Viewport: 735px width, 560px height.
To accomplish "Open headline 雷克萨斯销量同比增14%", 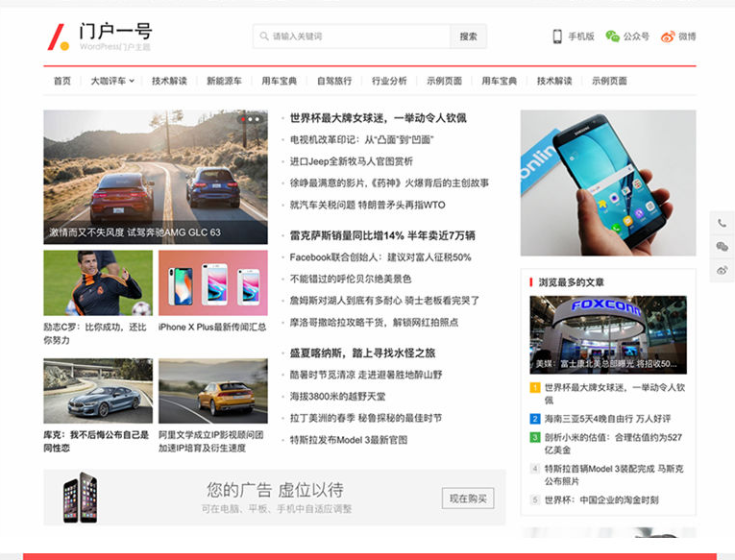I will point(382,235).
